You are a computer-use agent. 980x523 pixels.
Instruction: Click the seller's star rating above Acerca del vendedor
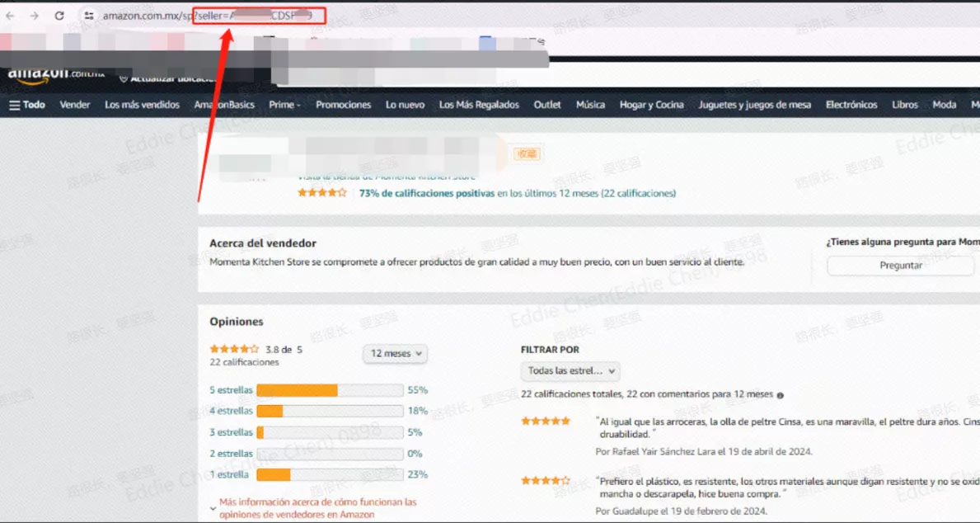pyautogui.click(x=321, y=193)
